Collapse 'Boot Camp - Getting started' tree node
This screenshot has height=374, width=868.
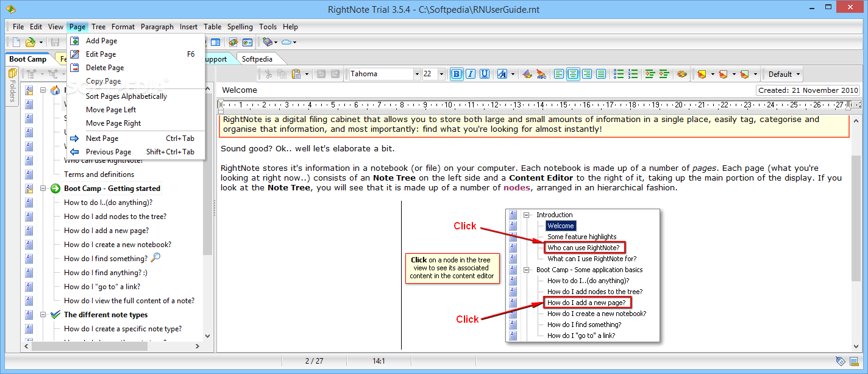pyautogui.click(x=43, y=189)
